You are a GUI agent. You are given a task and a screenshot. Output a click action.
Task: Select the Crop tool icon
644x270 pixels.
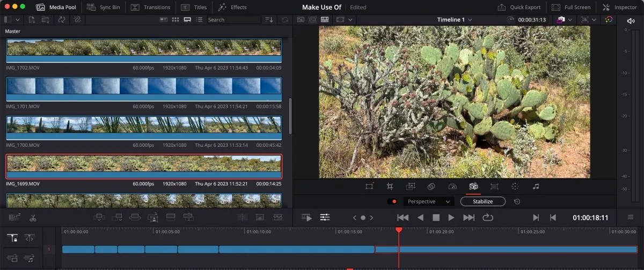[390, 186]
